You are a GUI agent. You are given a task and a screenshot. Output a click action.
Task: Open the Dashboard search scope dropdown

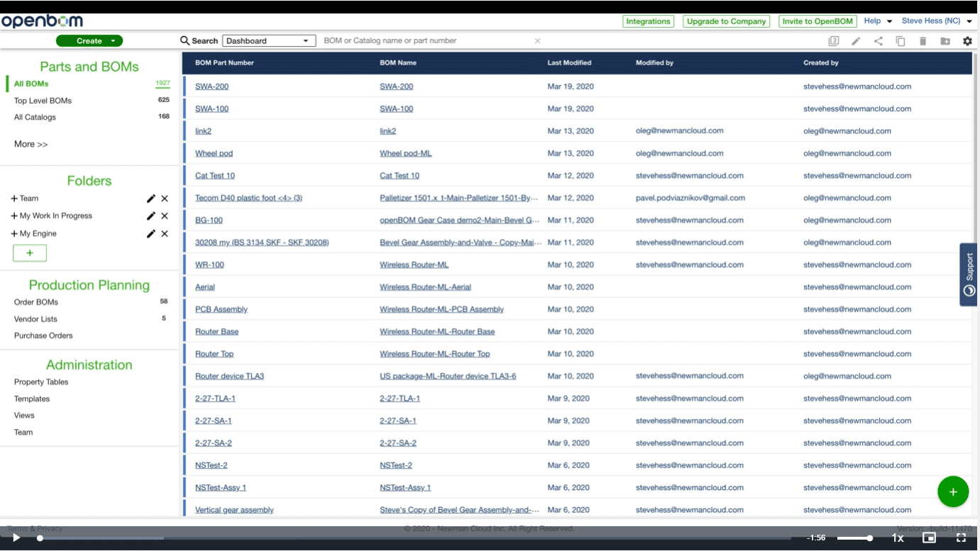tap(269, 41)
